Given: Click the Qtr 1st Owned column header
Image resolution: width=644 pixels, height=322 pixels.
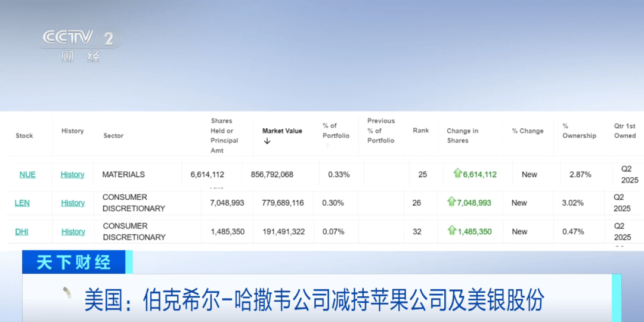Looking at the screenshot, I should (x=625, y=131).
